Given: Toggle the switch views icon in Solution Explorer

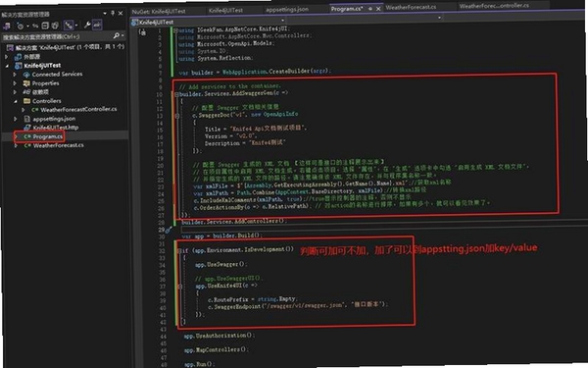Looking at the screenshot, I should point(69,26).
